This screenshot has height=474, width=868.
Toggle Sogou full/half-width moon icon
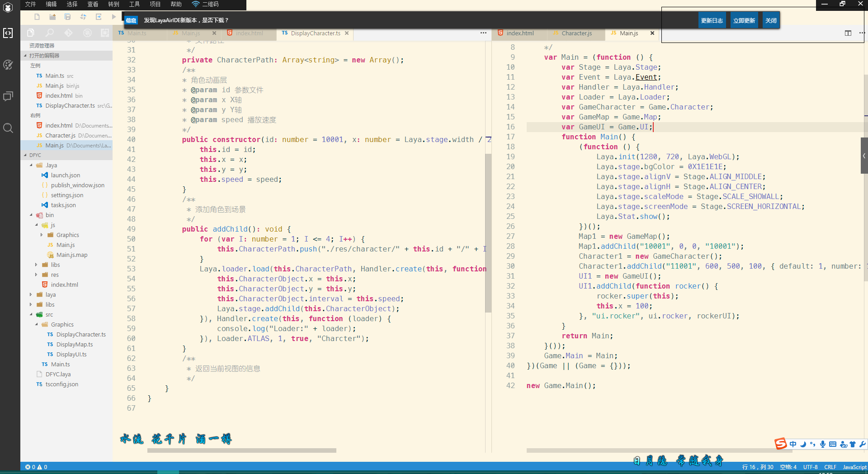pos(803,444)
